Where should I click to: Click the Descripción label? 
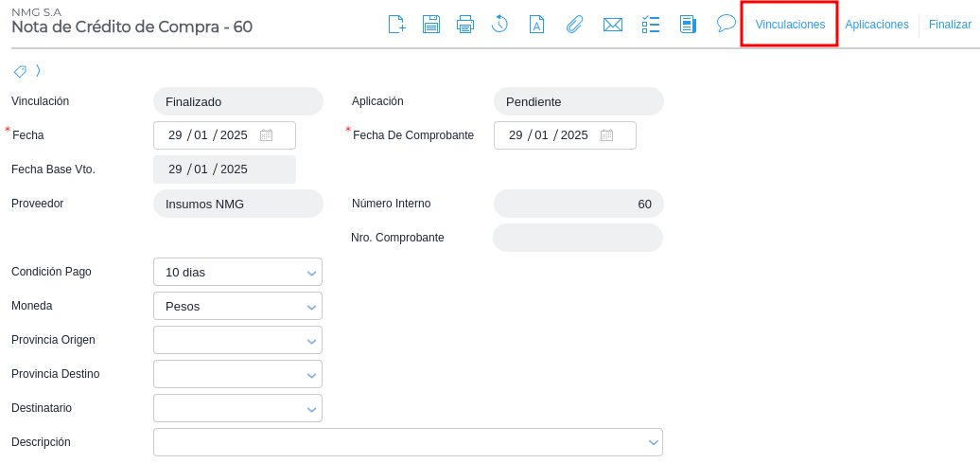click(41, 442)
